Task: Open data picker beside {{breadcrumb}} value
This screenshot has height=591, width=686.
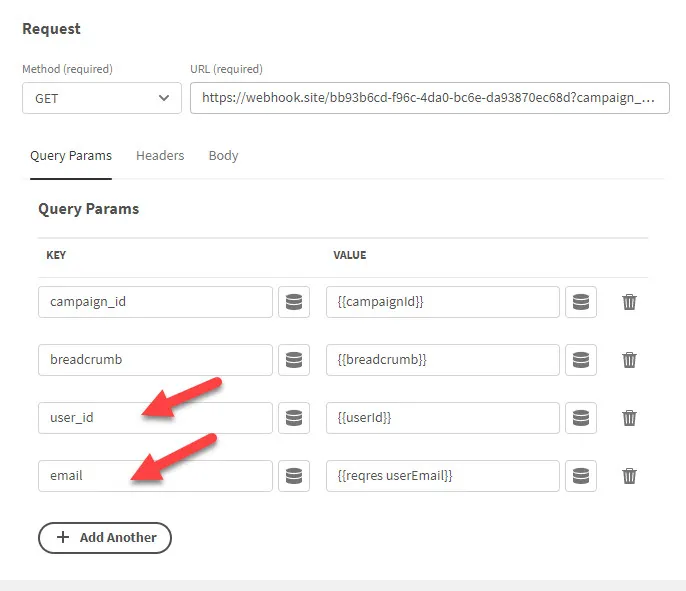Action: pos(581,360)
